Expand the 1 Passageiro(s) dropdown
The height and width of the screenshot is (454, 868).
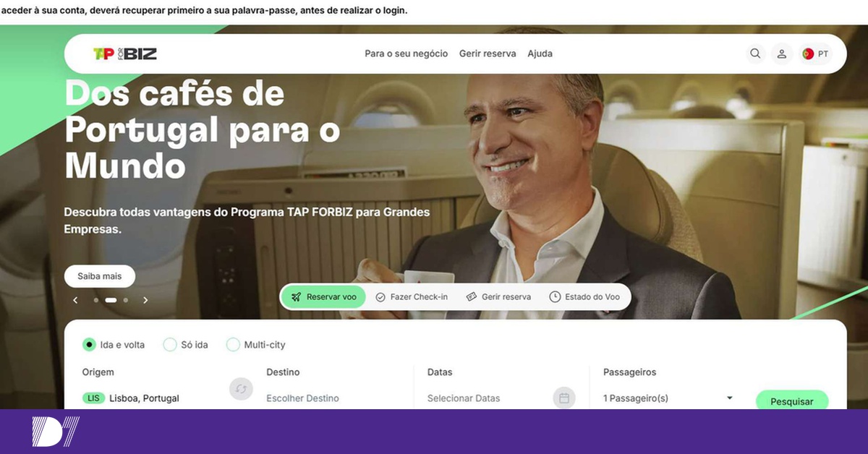[668, 398]
